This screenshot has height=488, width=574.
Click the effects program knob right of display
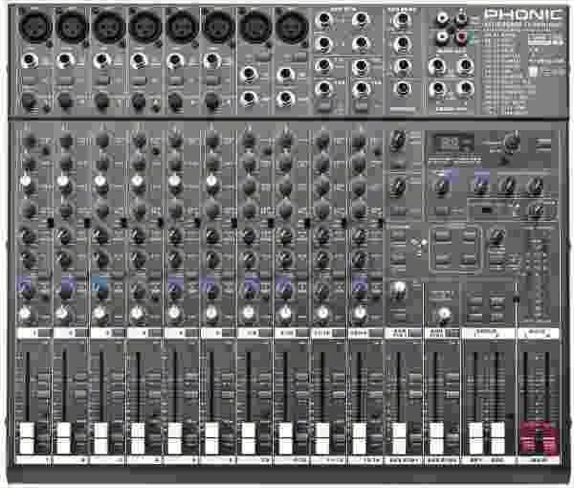tap(511, 142)
